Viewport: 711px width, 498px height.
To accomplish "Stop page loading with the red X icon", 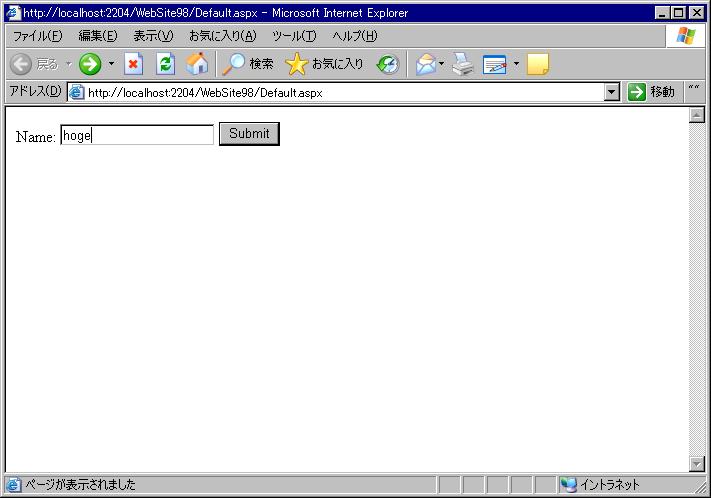I will pos(133,64).
